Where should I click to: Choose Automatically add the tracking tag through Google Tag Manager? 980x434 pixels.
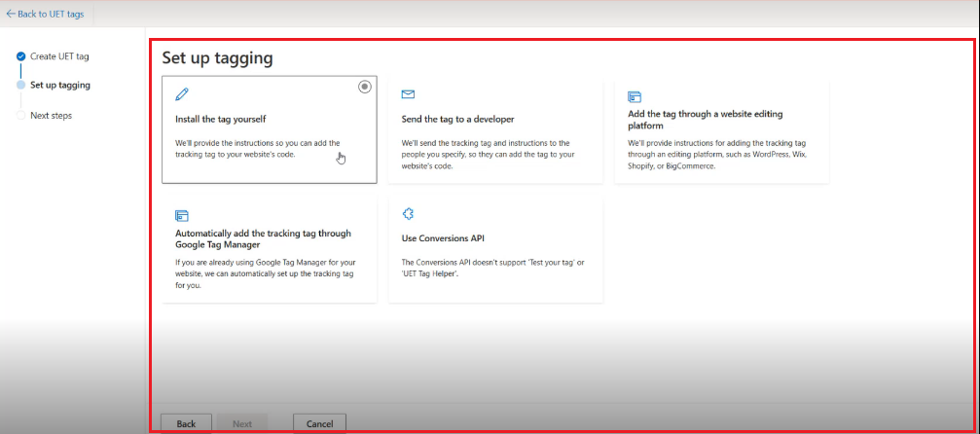(x=263, y=238)
